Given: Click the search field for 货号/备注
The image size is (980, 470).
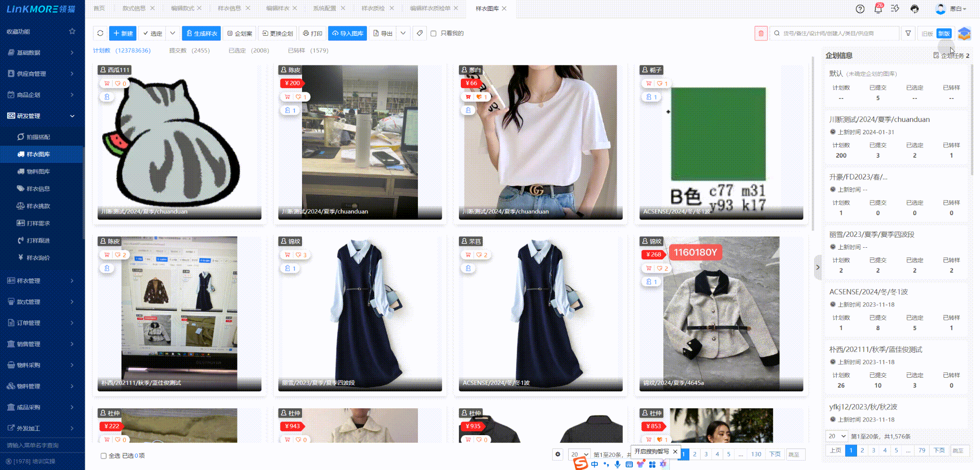Looking at the screenshot, I should [837, 33].
